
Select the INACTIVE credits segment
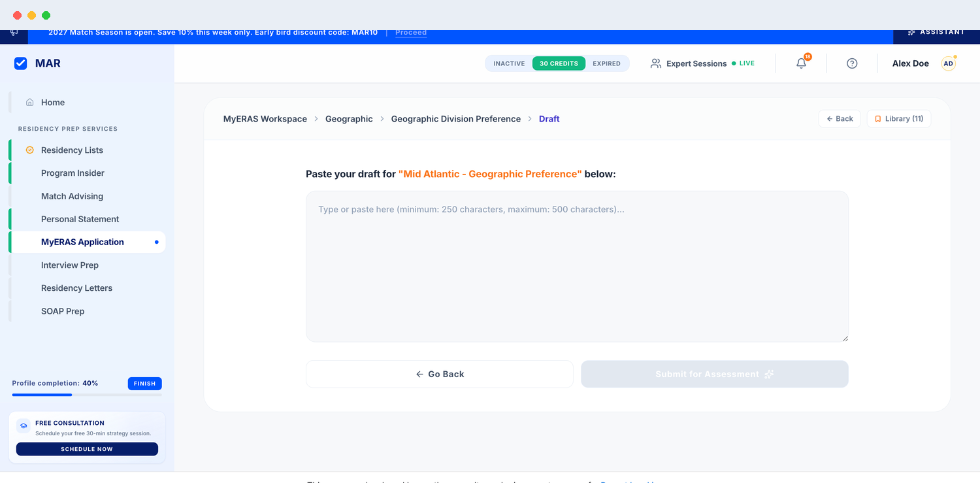pos(509,63)
